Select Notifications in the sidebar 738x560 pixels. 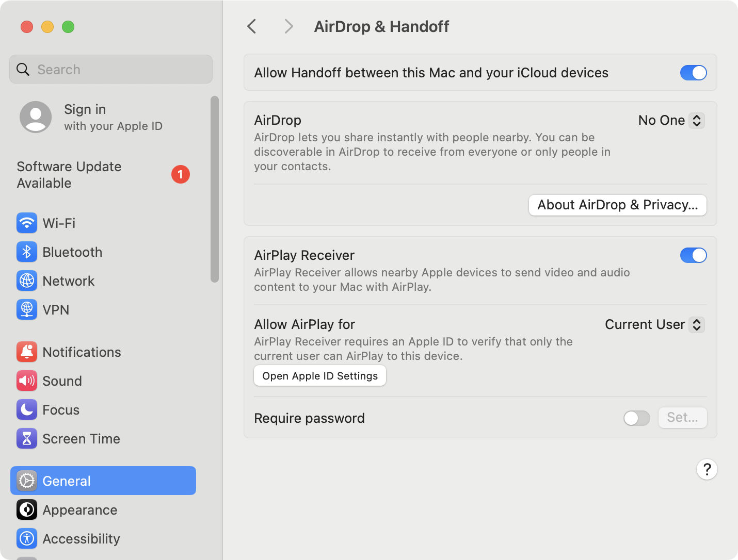tap(103, 352)
